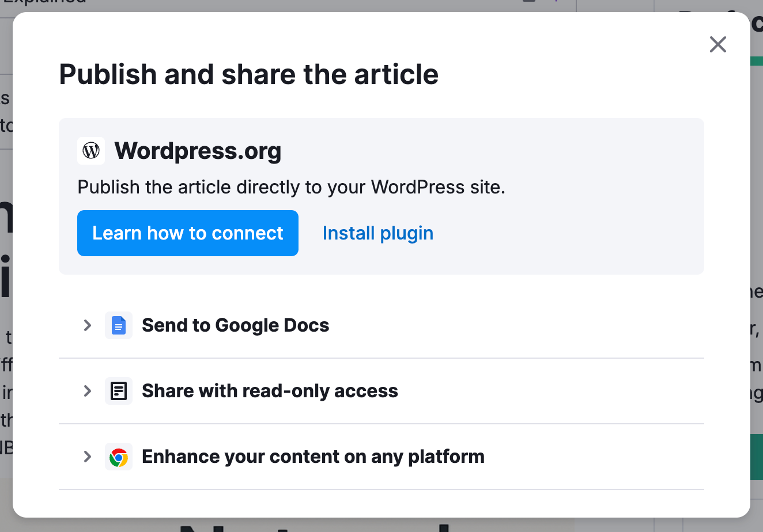Select the 'Share with read-only access' entry

pyautogui.click(x=270, y=391)
